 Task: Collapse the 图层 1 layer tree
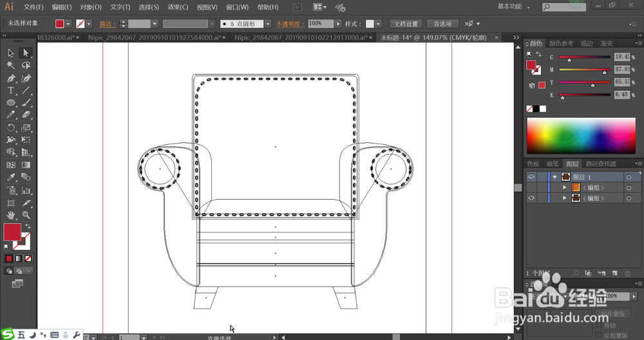[554, 177]
